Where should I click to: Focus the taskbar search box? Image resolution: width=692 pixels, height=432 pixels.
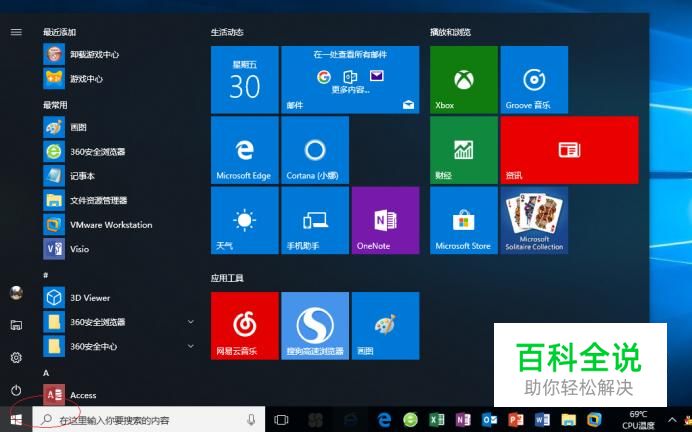point(149,420)
